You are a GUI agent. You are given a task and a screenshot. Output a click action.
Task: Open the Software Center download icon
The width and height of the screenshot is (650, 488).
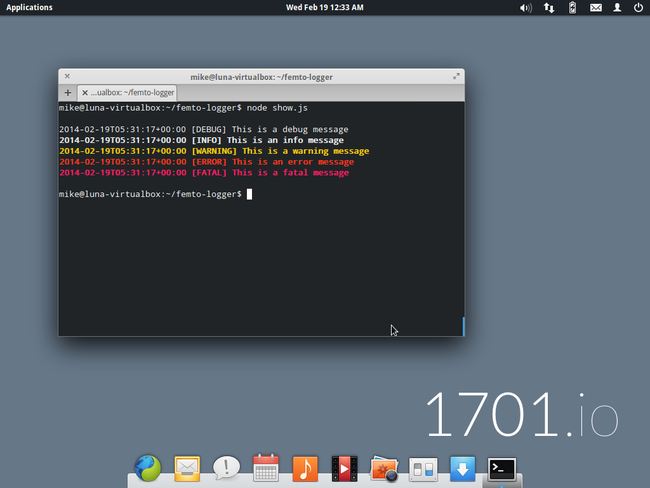(462, 467)
